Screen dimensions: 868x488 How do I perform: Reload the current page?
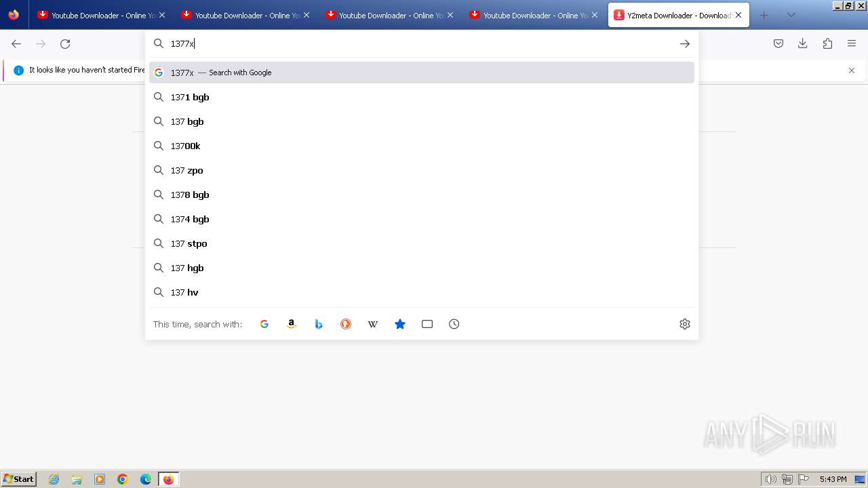click(x=65, y=43)
